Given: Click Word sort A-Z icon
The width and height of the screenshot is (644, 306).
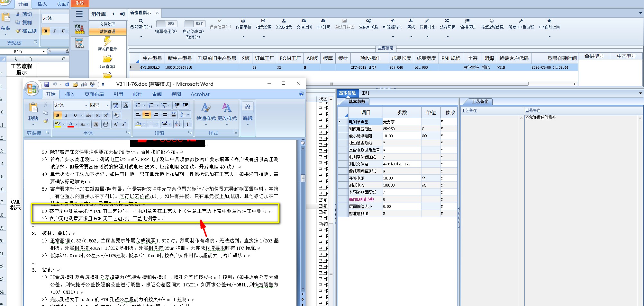Looking at the screenshot, I should point(178,124).
